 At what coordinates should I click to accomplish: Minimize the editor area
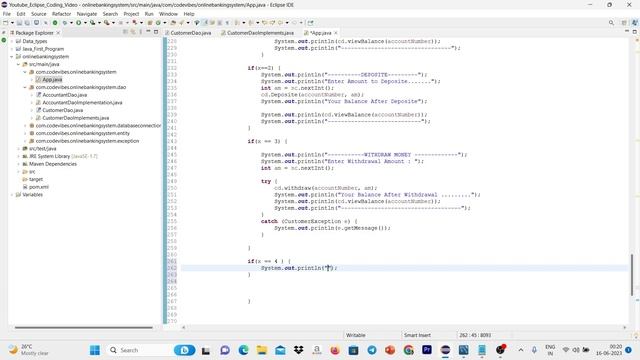(x=627, y=31)
